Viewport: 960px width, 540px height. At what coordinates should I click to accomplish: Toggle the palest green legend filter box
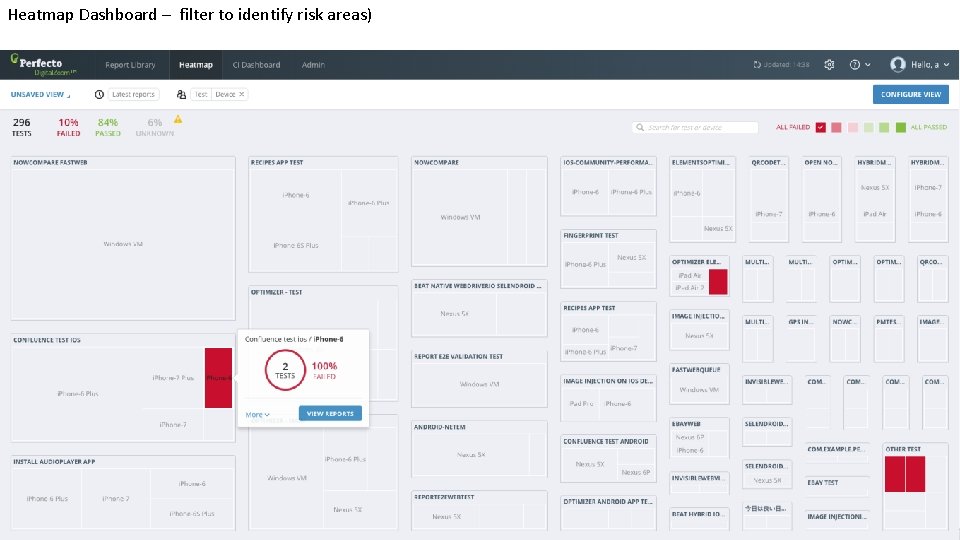pos(868,127)
